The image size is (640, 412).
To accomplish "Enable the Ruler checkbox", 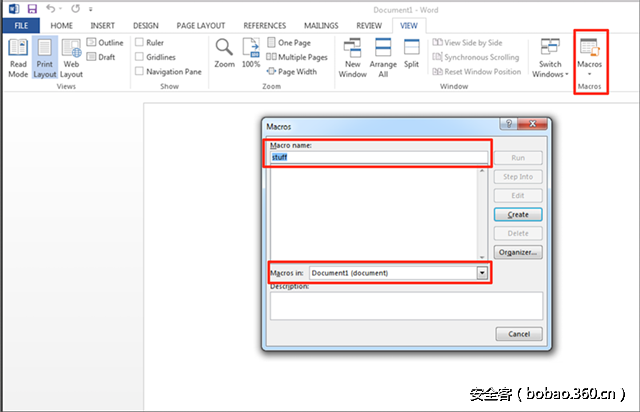I will [139, 42].
